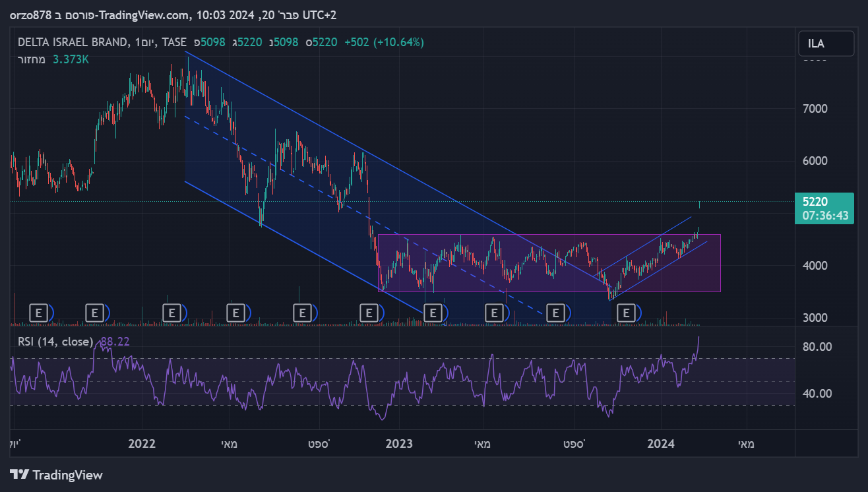Click the 2023 label on the time axis
The height and width of the screenshot is (492, 868).
click(x=399, y=444)
